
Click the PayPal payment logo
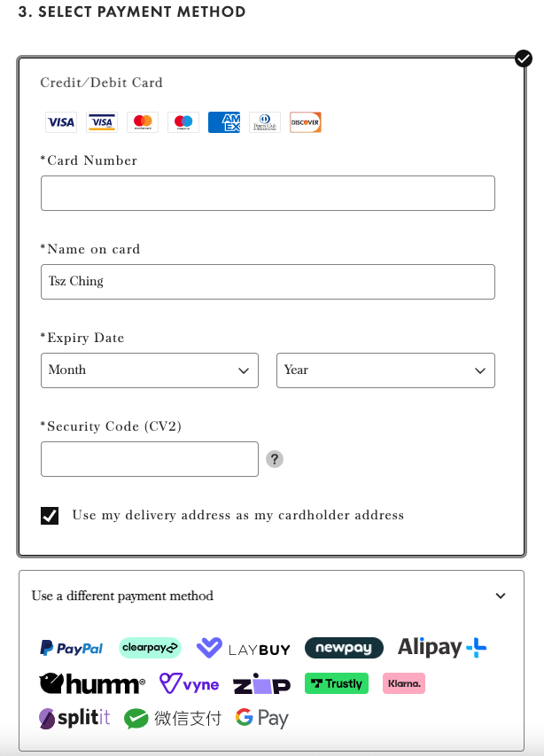click(71, 648)
